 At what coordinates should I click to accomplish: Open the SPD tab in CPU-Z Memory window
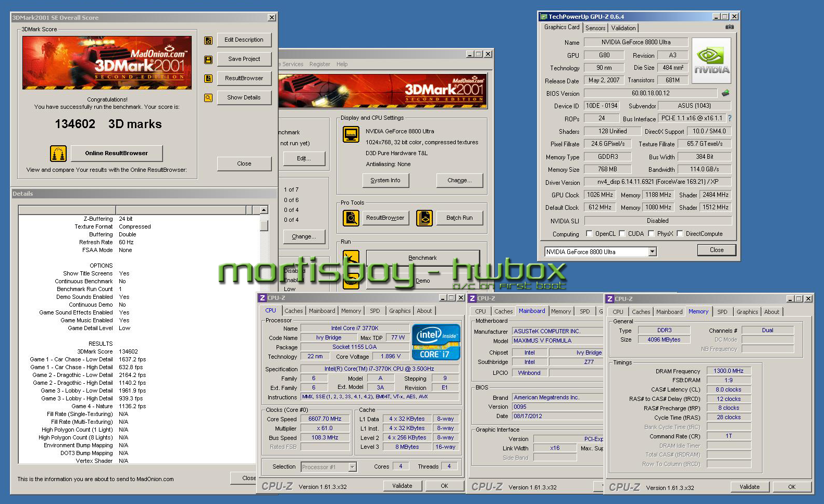point(722,312)
